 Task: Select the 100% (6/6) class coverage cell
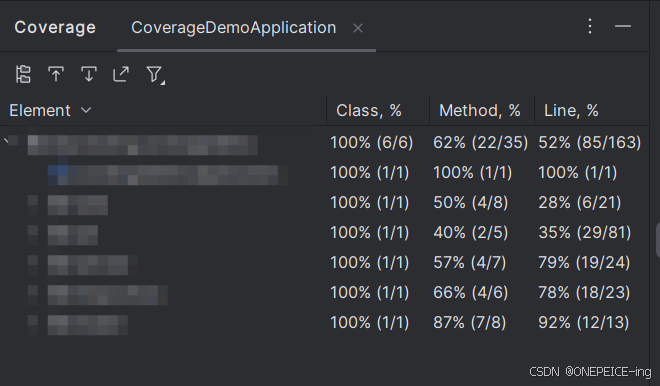(x=371, y=143)
